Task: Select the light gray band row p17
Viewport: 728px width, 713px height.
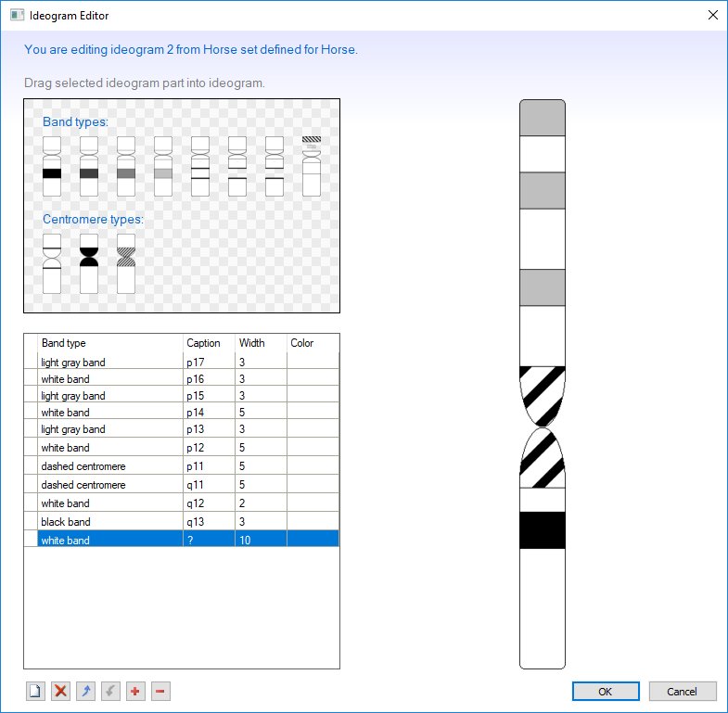Action: (182, 363)
